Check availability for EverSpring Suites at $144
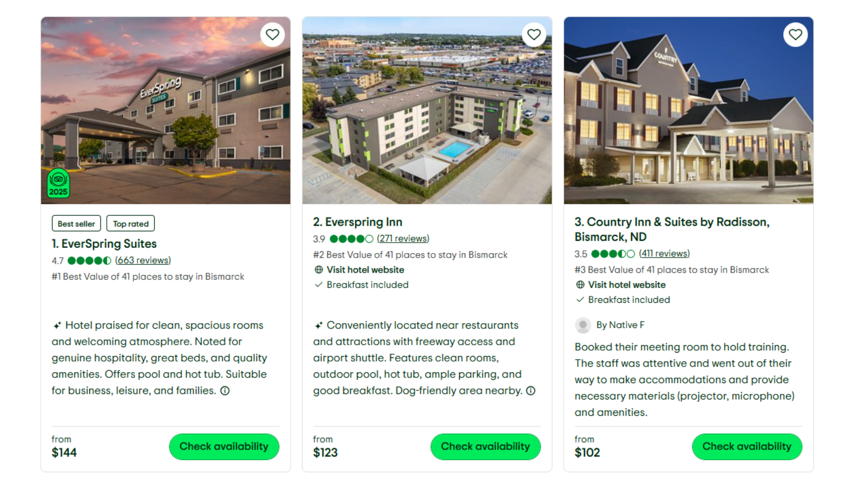Image resolution: width=868 pixels, height=488 pixels. click(x=224, y=446)
